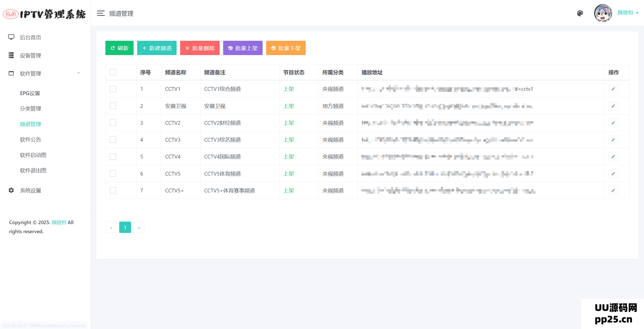Toggle the select-all checkbox in table header
The image size is (644, 329).
point(113,72)
